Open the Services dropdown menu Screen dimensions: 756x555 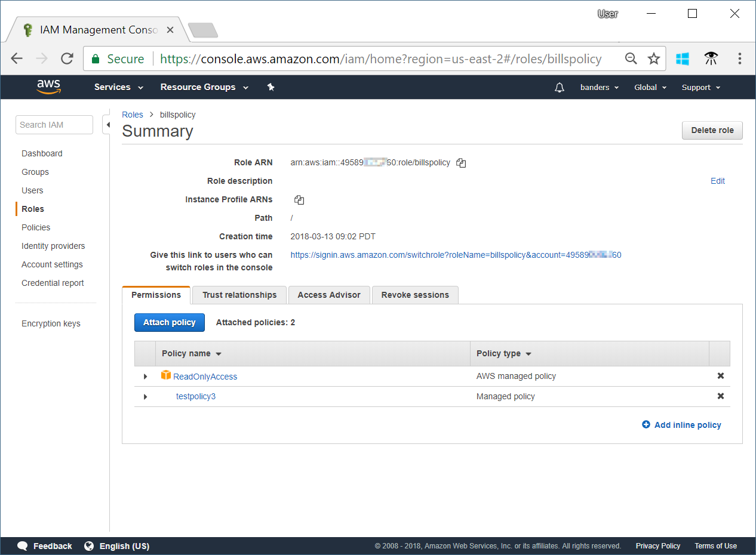click(x=119, y=87)
